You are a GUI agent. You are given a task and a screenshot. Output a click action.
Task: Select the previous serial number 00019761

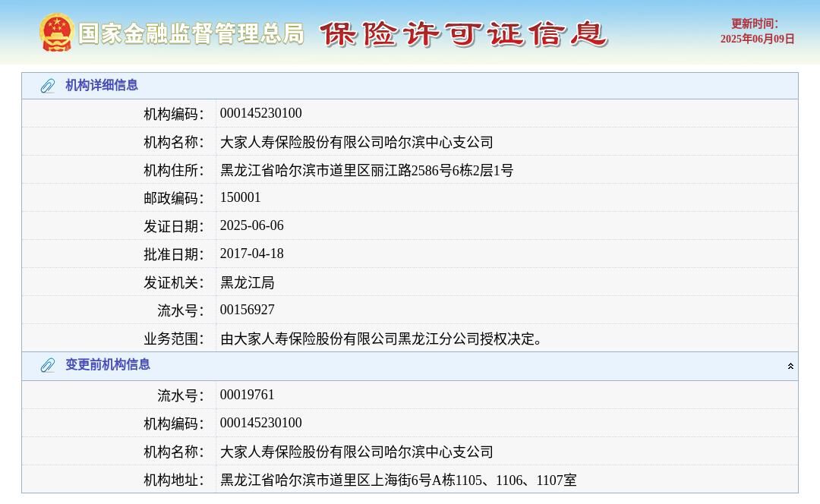(x=247, y=395)
